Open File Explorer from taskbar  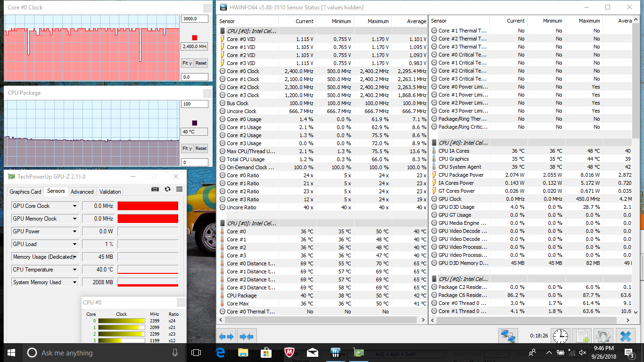pos(243,353)
